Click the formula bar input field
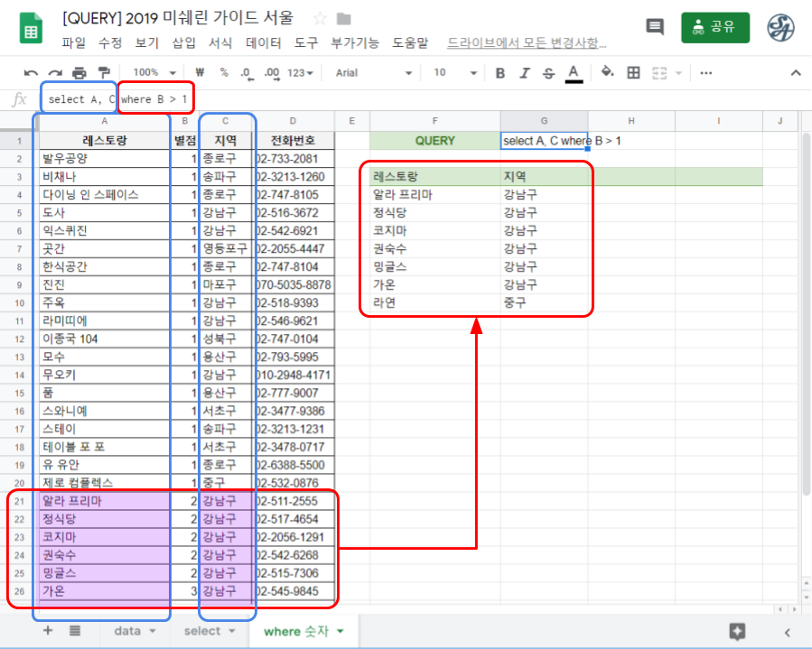Image resolution: width=812 pixels, height=649 pixels. (x=271, y=99)
